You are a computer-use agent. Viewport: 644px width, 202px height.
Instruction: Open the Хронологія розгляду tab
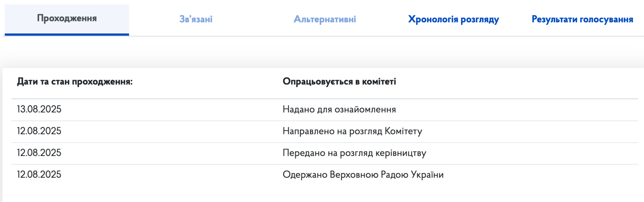click(x=453, y=19)
